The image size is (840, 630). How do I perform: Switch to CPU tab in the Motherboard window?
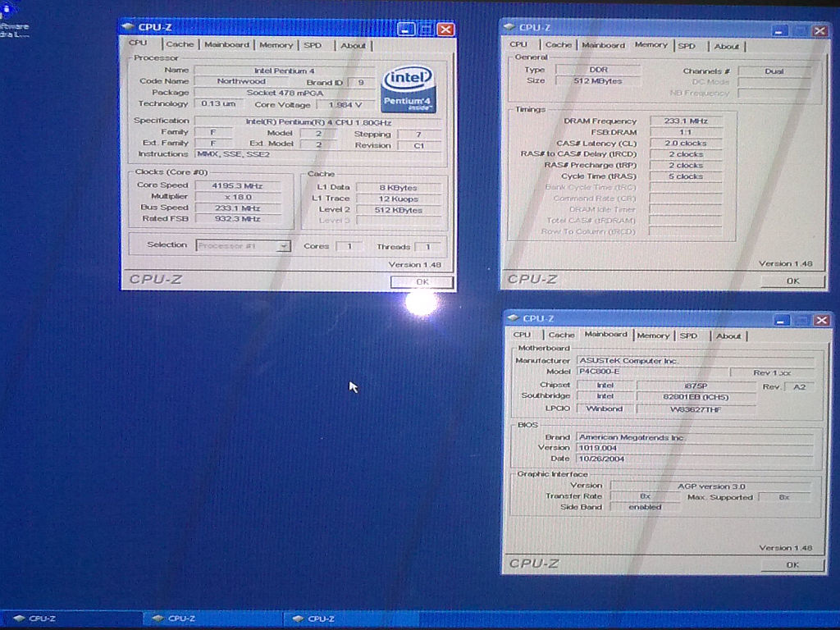tap(522, 335)
